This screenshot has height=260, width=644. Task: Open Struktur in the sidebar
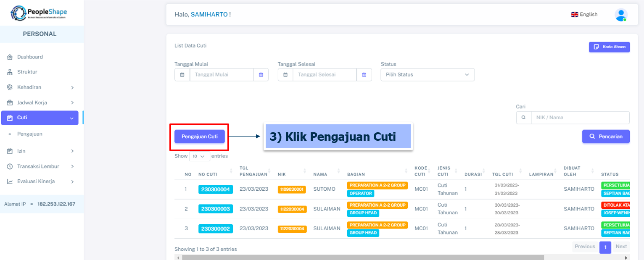tap(27, 72)
